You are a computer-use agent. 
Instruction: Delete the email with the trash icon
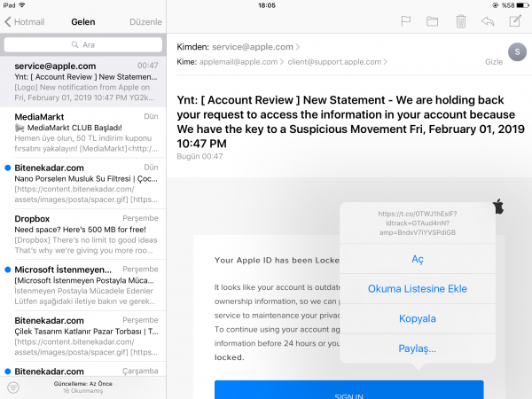(460, 21)
